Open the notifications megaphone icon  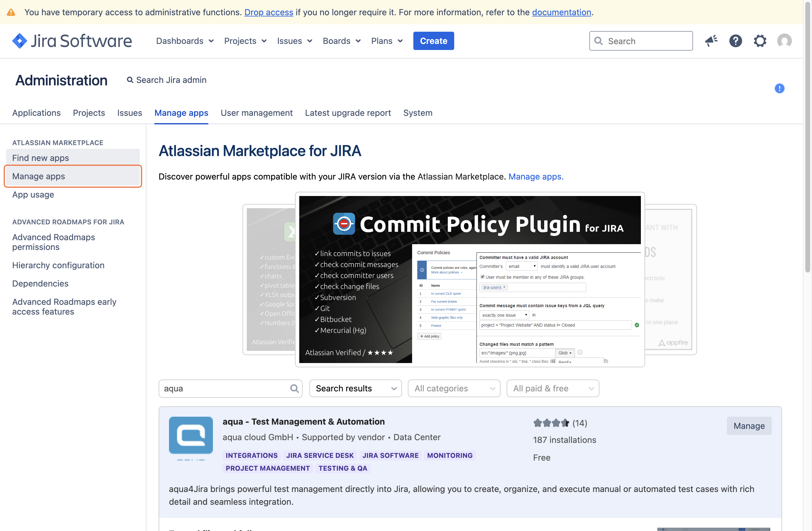click(x=711, y=41)
